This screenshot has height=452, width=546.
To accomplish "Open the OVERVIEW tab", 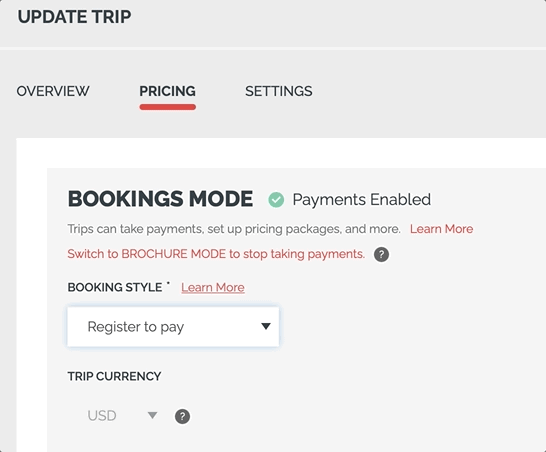I will (53, 91).
